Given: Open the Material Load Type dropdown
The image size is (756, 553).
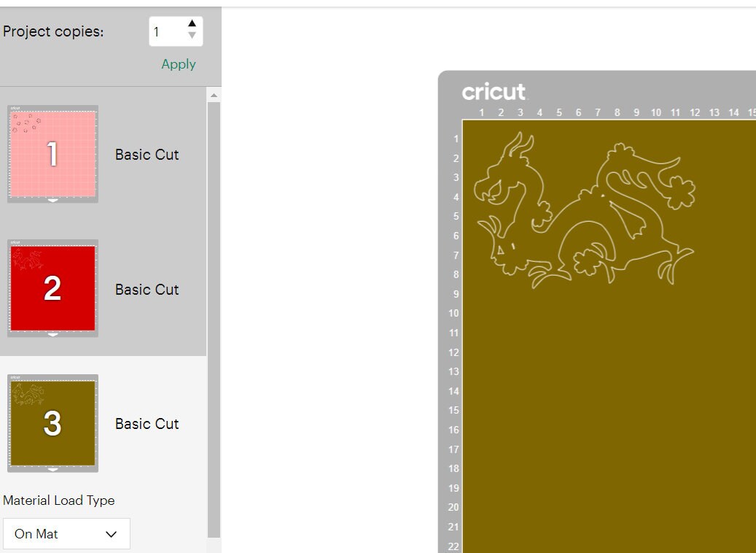Looking at the screenshot, I should (x=66, y=534).
